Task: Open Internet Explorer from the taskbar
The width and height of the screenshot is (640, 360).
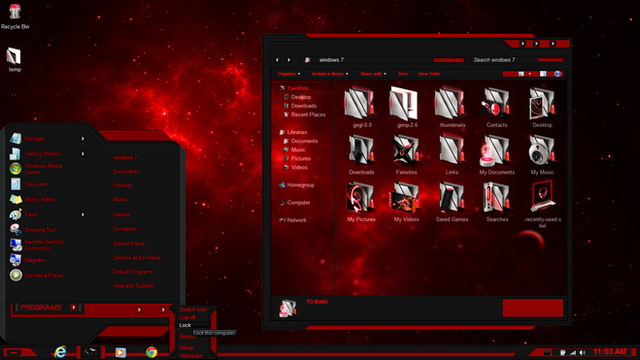Action: pyautogui.click(x=60, y=351)
